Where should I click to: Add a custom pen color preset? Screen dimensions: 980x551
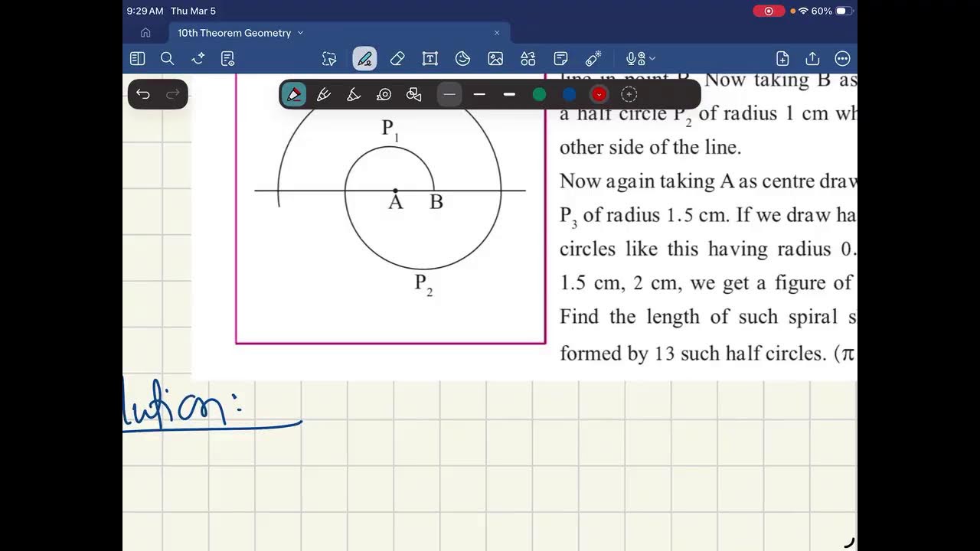point(629,94)
